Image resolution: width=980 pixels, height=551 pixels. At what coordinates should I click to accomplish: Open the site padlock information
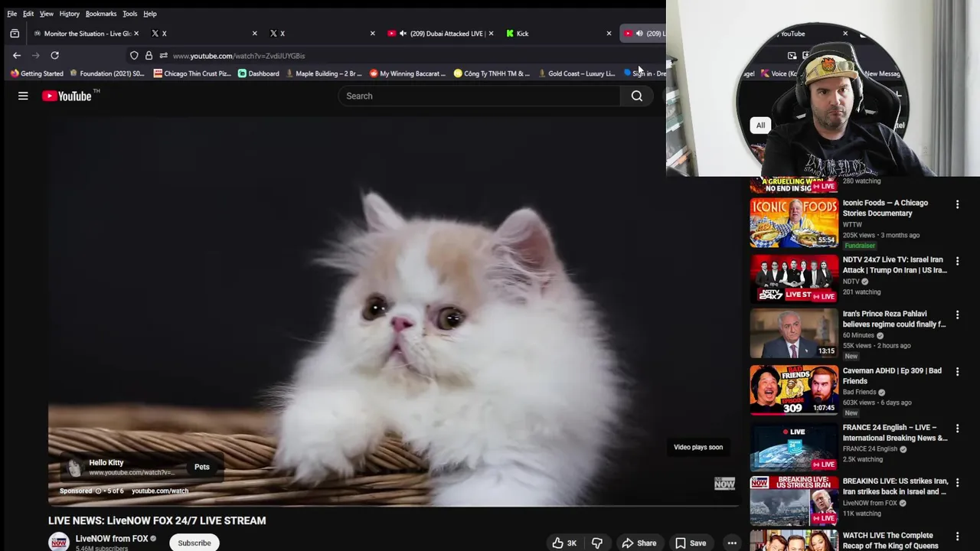click(149, 55)
